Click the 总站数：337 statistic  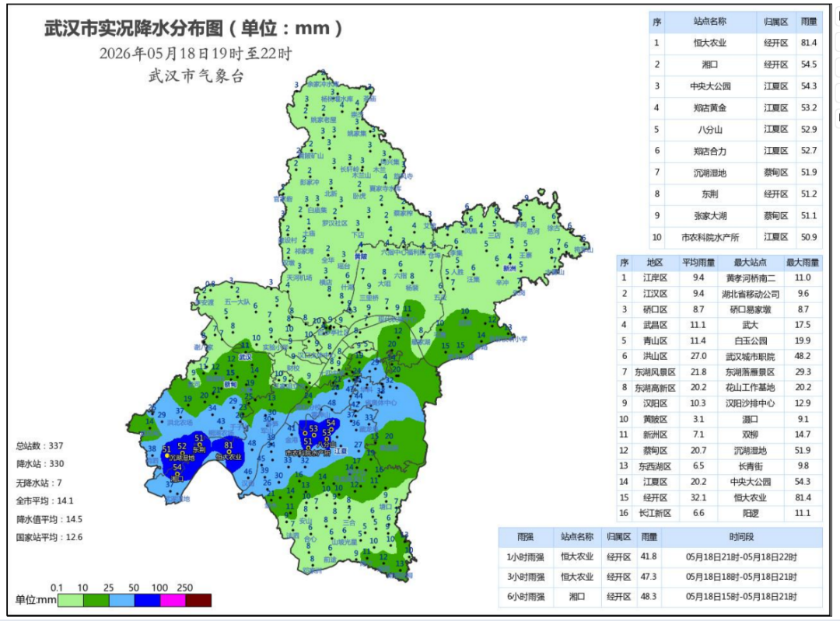pos(40,446)
